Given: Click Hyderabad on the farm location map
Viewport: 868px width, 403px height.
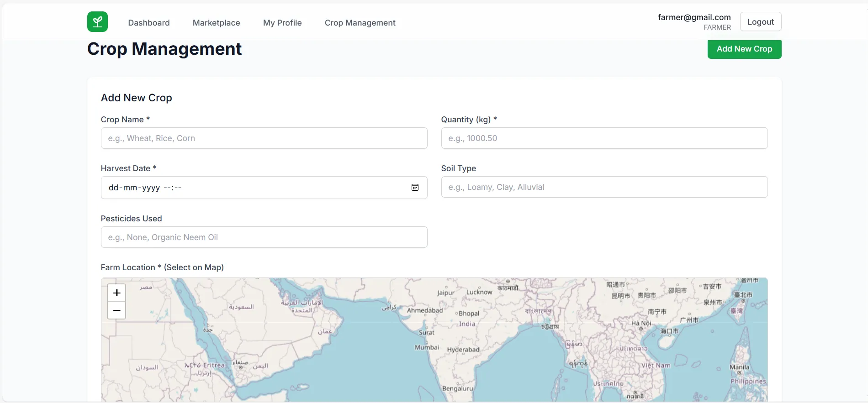Looking at the screenshot, I should pyautogui.click(x=463, y=350).
